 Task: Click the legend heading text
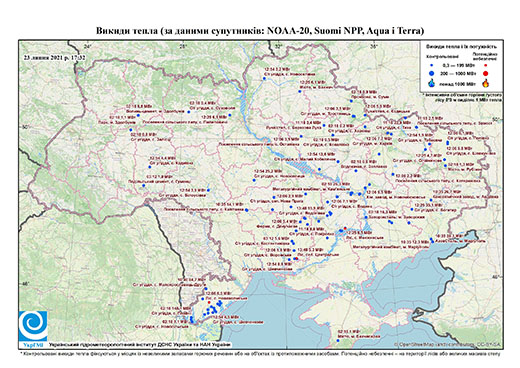[x=461, y=46]
